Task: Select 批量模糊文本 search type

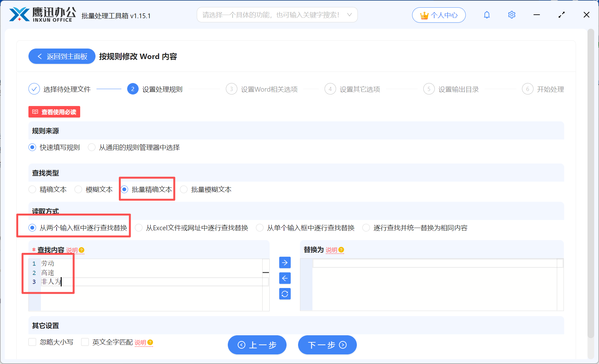Action: coord(184,190)
